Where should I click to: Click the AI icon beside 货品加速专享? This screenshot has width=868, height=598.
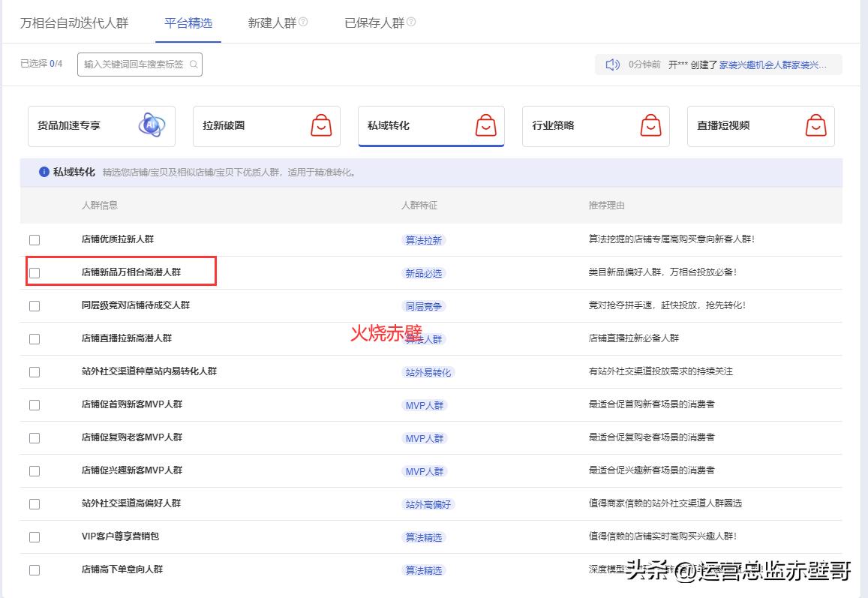tap(153, 126)
